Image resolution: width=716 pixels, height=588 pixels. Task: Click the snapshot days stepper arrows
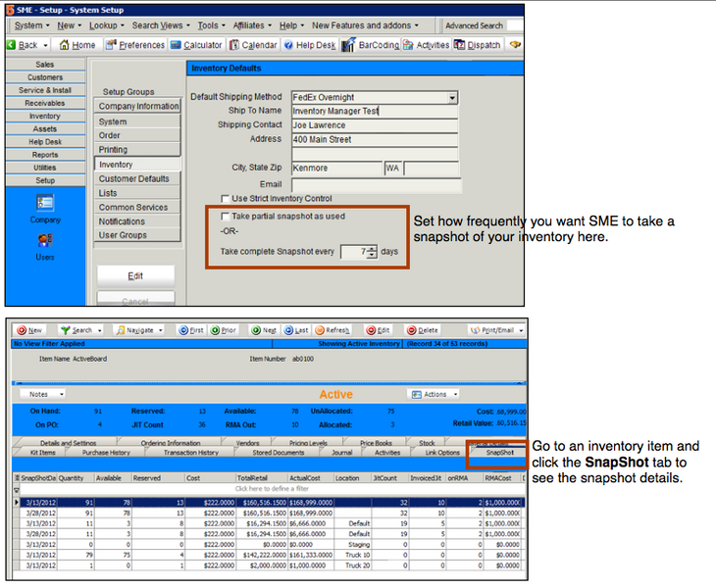[x=372, y=252]
